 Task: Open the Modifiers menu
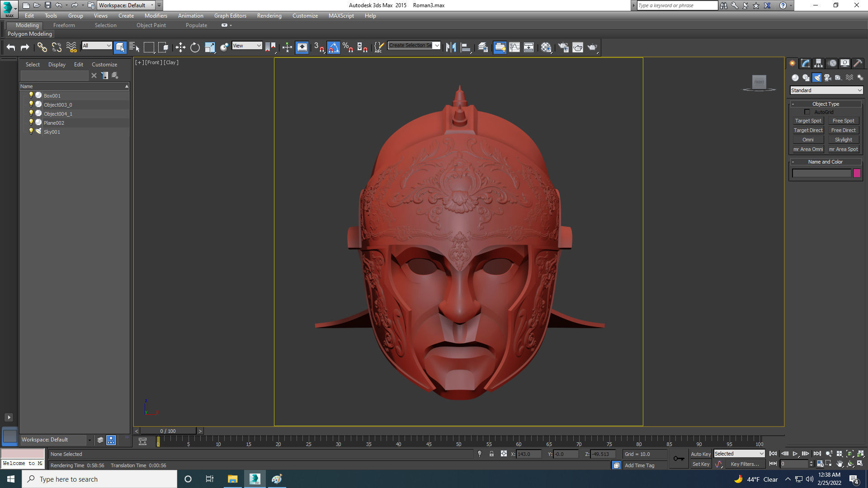(x=156, y=16)
